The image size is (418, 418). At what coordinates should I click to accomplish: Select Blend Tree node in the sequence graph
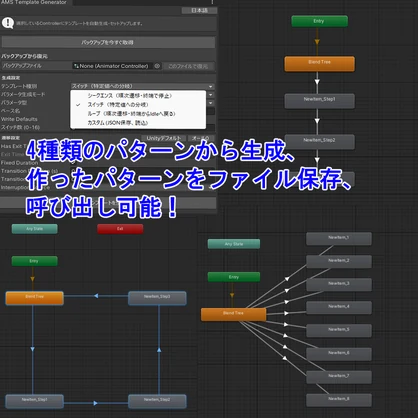point(319,64)
